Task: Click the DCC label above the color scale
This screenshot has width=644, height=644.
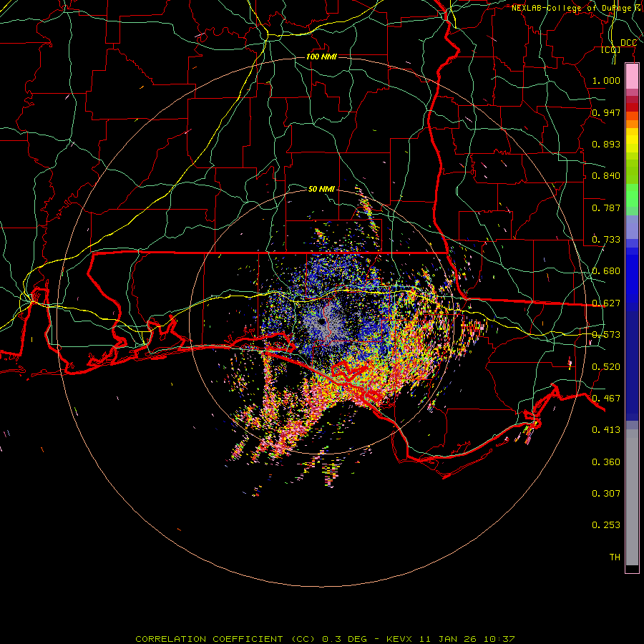Action: pos(628,43)
